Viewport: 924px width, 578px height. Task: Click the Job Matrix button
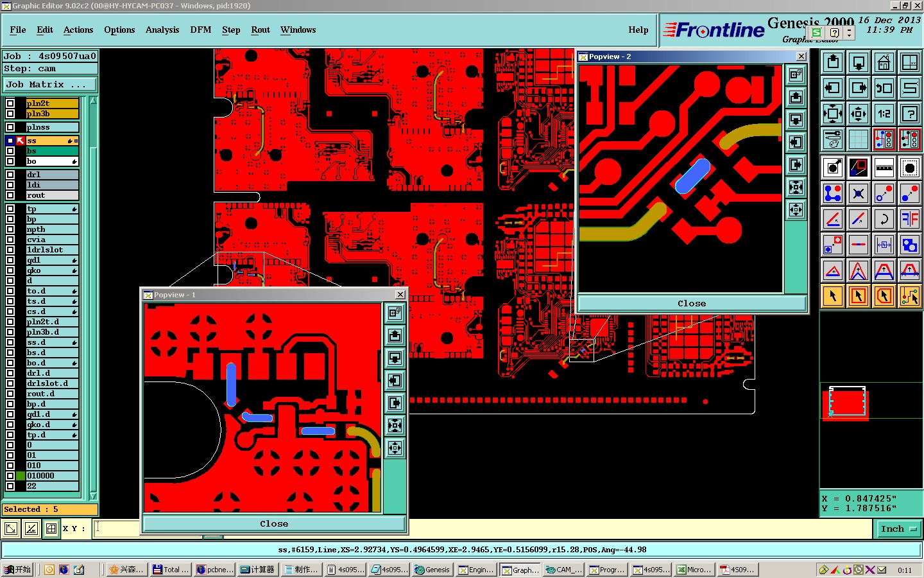tap(49, 85)
